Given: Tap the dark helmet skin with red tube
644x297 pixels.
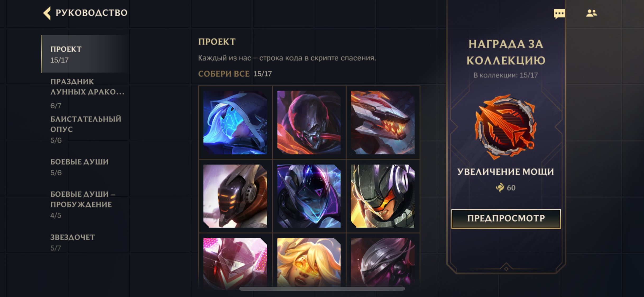Looking at the screenshot, I should click(309, 122).
